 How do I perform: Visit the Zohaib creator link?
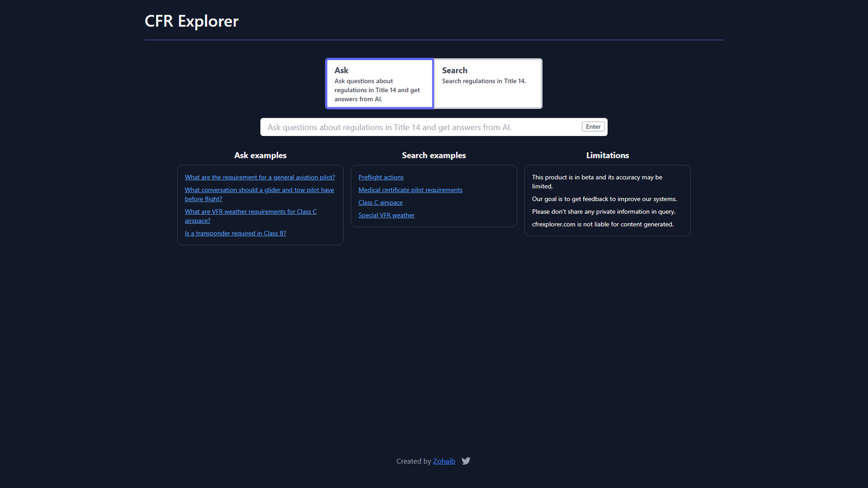(444, 461)
